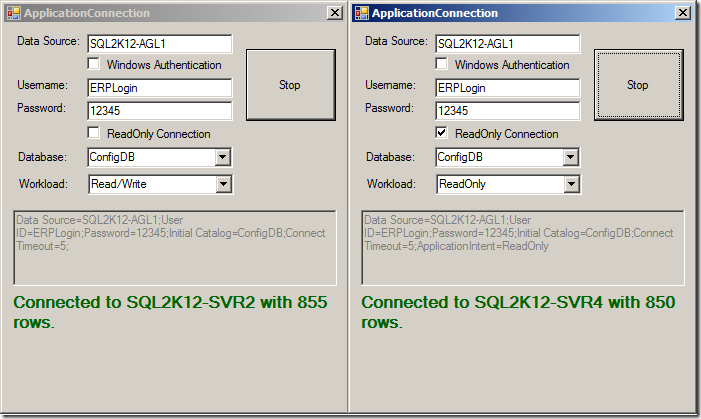Click Data Source field in right window

(x=507, y=44)
